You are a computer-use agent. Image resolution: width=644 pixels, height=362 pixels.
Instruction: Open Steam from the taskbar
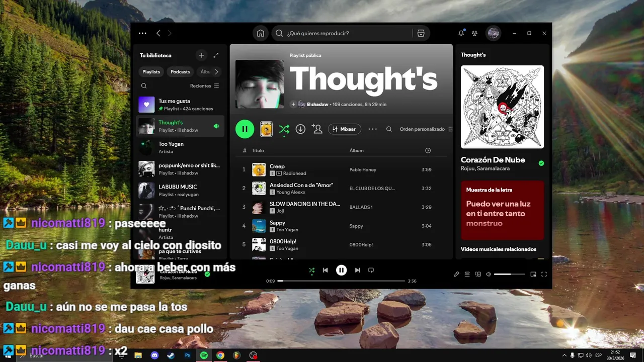171,355
